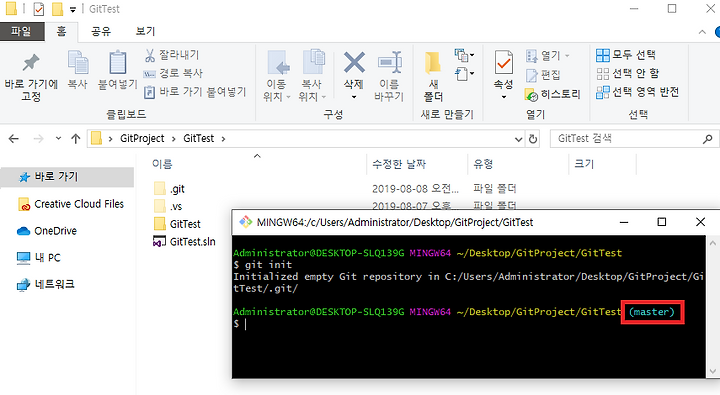
Task: Choose Paste shortcut (바로 가기 붙여넣기)
Action: [195, 92]
